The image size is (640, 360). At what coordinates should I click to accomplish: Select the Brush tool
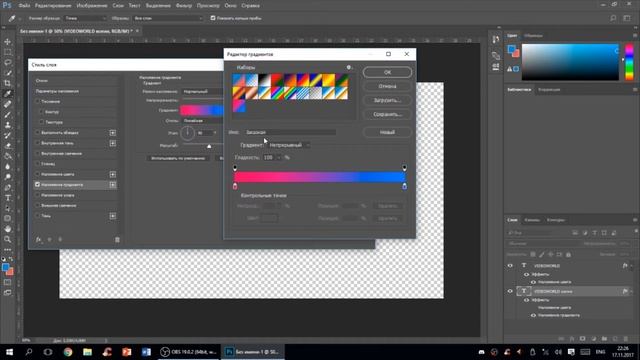click(x=7, y=115)
